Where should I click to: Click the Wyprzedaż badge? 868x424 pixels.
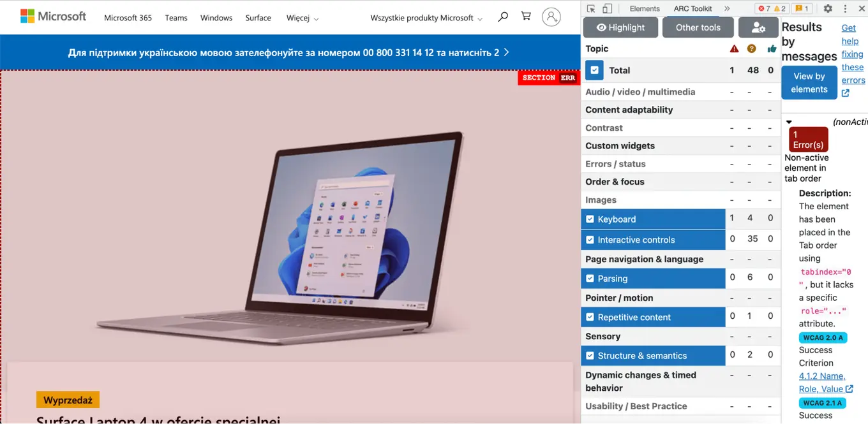click(x=67, y=399)
